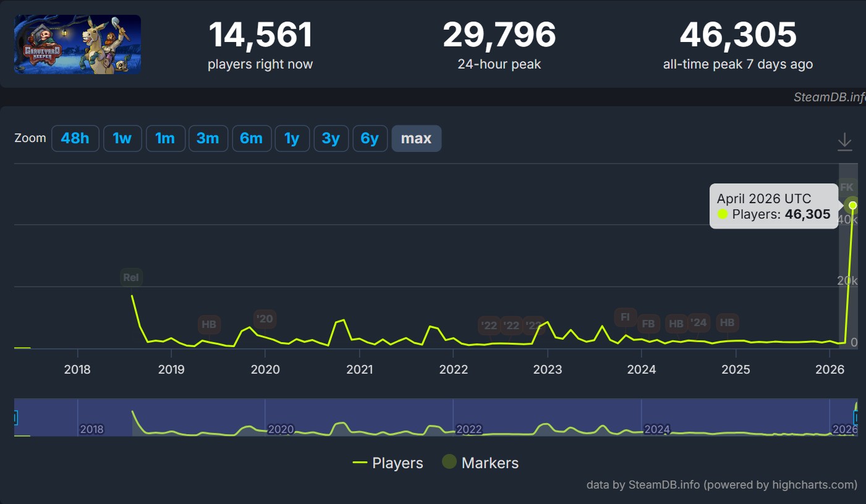Zoom chart to 3y range
This screenshot has height=504, width=866.
click(331, 138)
